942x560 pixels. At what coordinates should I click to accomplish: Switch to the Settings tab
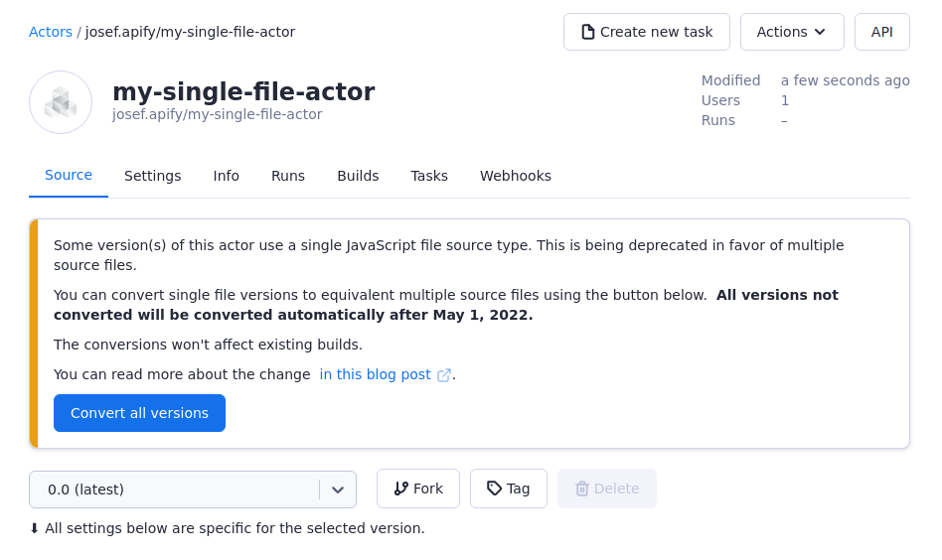click(x=153, y=176)
